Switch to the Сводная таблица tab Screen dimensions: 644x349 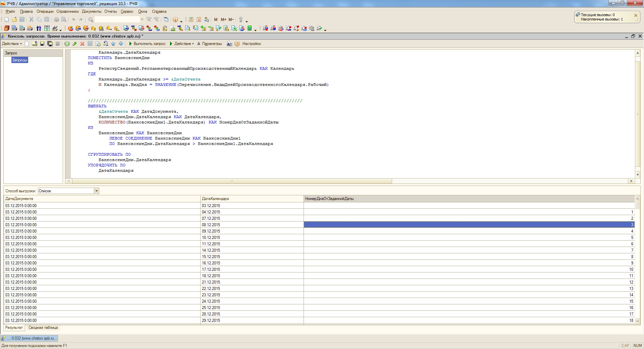(43, 328)
